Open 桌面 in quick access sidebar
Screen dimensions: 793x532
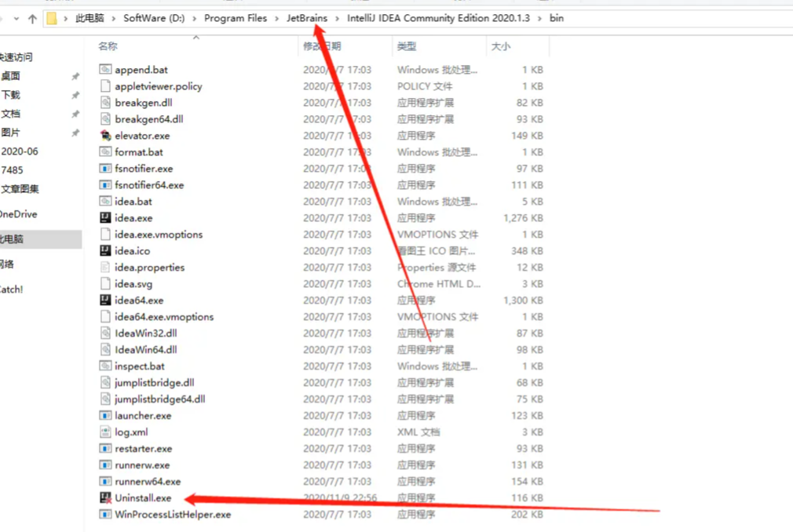coord(11,76)
